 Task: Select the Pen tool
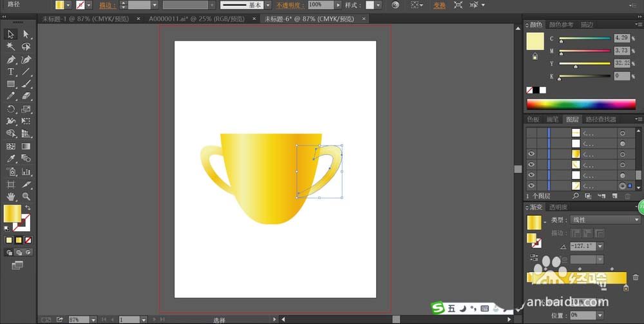11,59
